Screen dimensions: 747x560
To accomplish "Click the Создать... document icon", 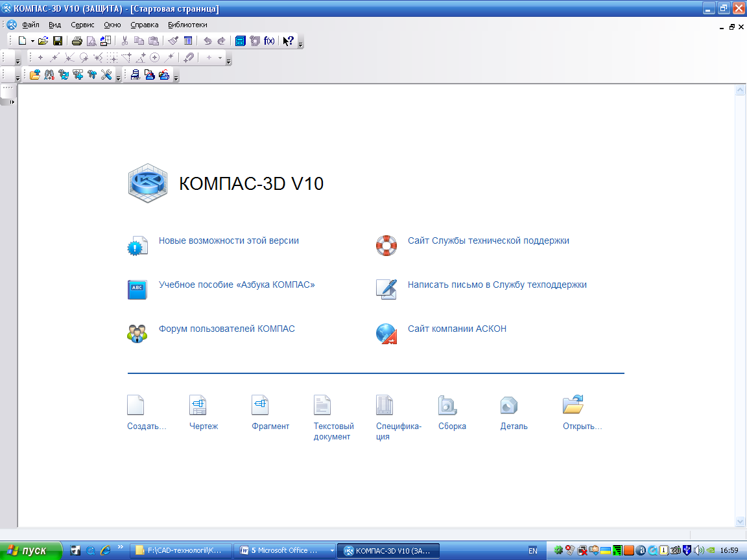I will coord(136,405).
